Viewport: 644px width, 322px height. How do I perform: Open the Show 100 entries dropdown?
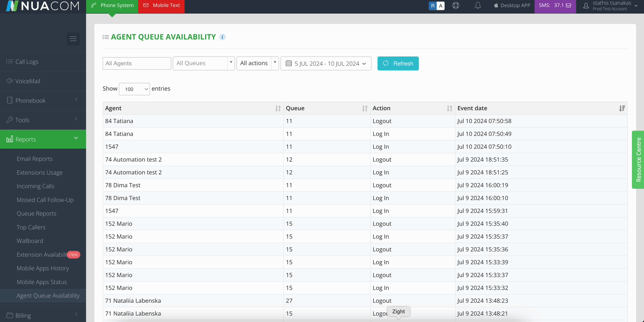pyautogui.click(x=134, y=89)
